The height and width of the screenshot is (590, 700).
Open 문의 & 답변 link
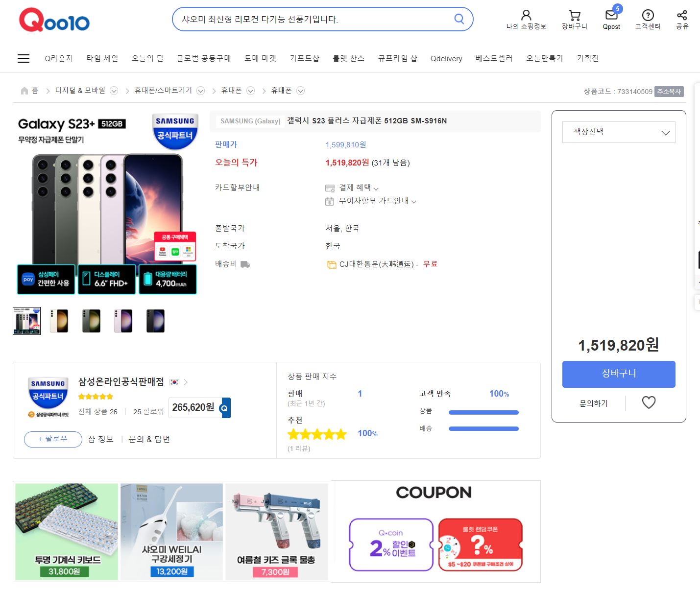[x=149, y=439]
